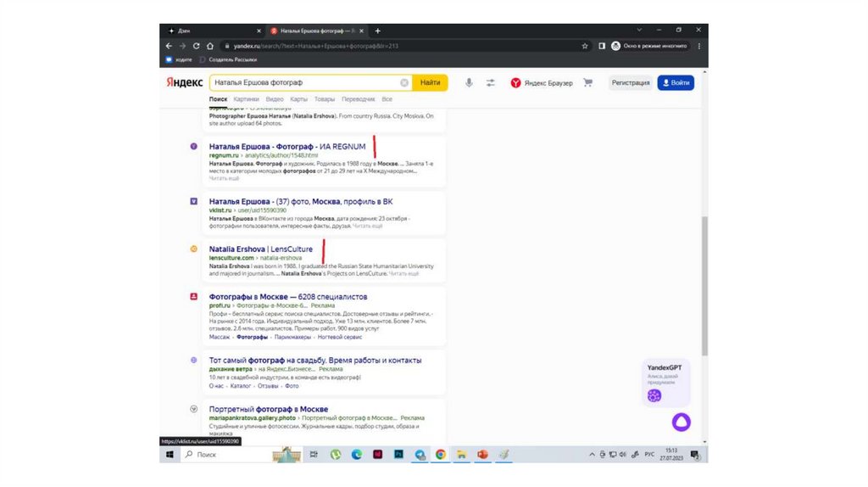Click the voice search microphone icon
Image resolution: width=868 pixels, height=487 pixels.
[469, 82]
